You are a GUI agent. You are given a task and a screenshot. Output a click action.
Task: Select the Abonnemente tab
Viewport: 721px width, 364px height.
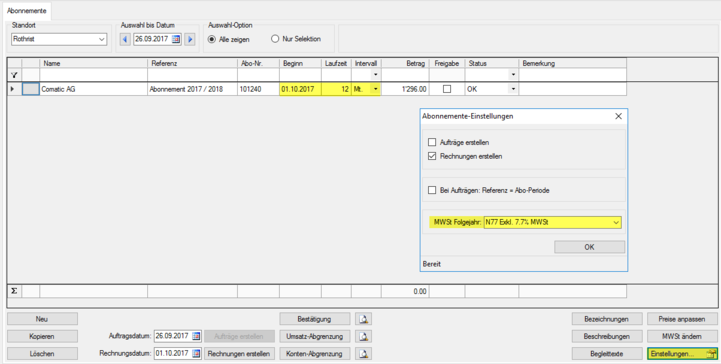(26, 11)
